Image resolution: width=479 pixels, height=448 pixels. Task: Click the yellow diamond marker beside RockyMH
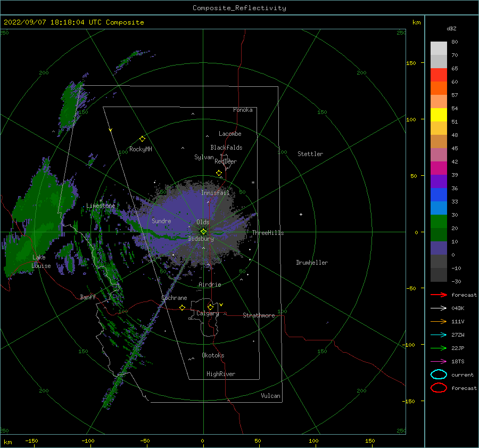142,139
